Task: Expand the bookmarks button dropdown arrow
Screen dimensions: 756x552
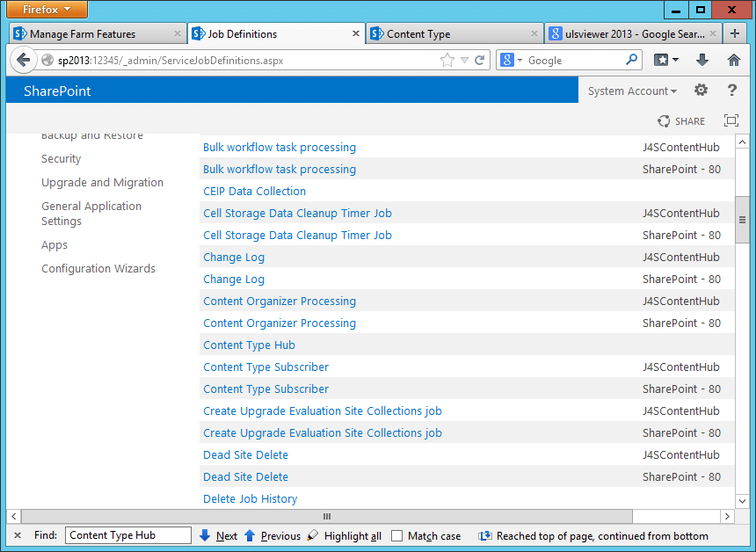Action: pyautogui.click(x=675, y=60)
